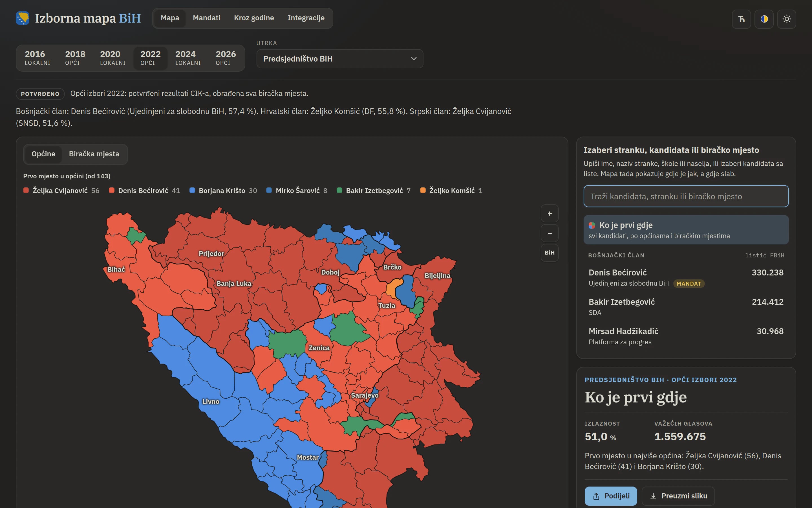
Task: Select the 2026 Opći election year
Action: point(226,58)
